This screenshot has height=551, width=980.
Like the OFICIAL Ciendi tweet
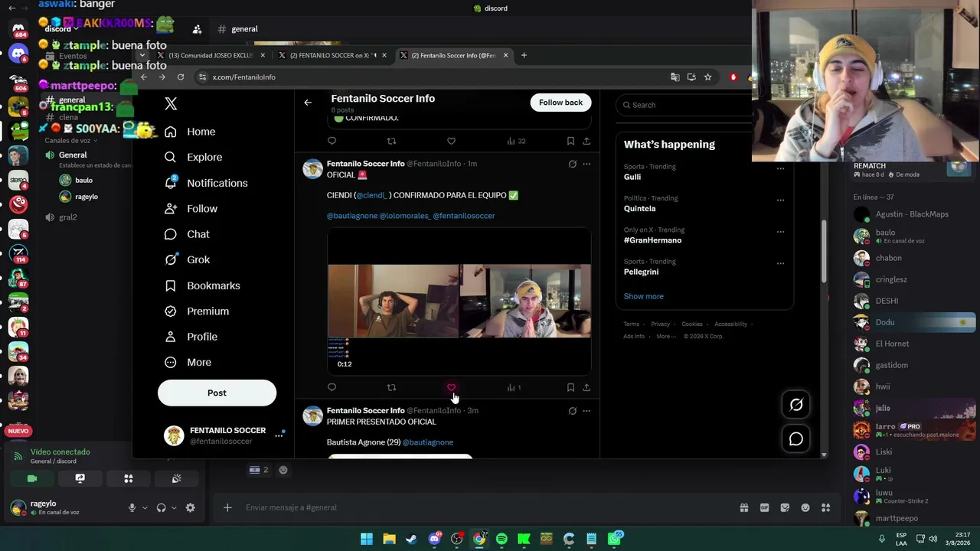(451, 387)
